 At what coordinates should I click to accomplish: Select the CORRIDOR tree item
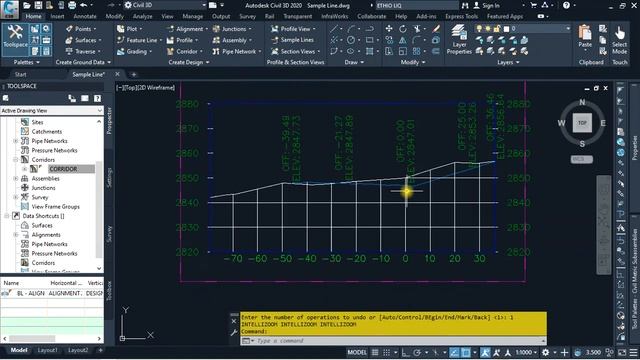[x=71, y=169]
